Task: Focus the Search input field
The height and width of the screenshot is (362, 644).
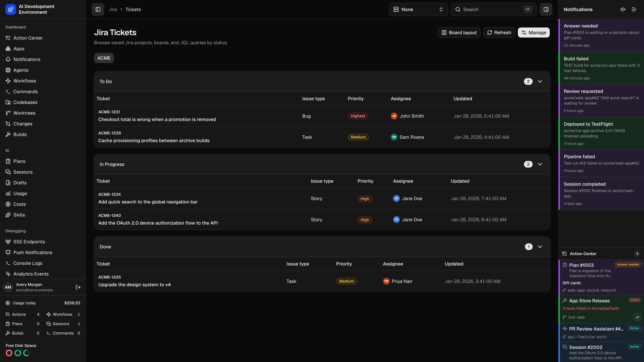Action: pos(494,10)
